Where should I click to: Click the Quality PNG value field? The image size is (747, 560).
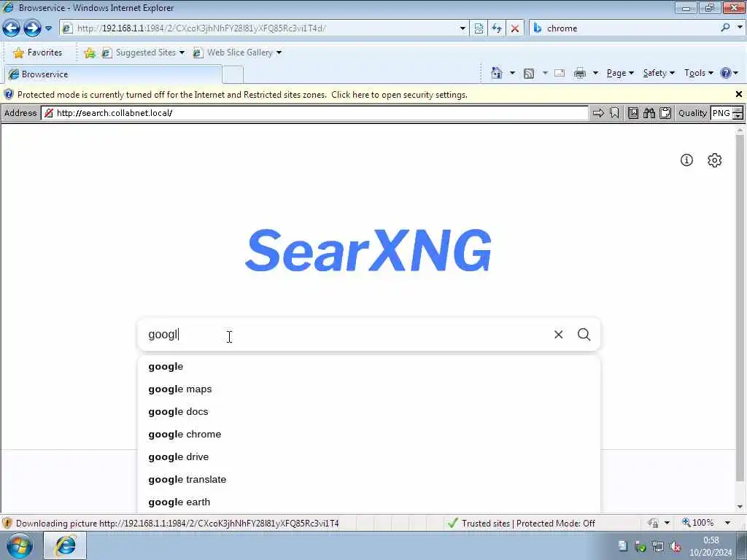(x=721, y=113)
